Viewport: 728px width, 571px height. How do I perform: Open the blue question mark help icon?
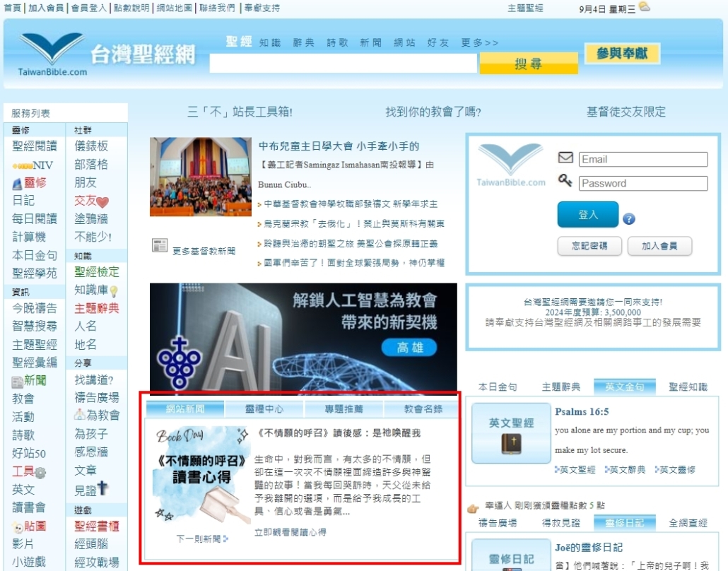(628, 218)
